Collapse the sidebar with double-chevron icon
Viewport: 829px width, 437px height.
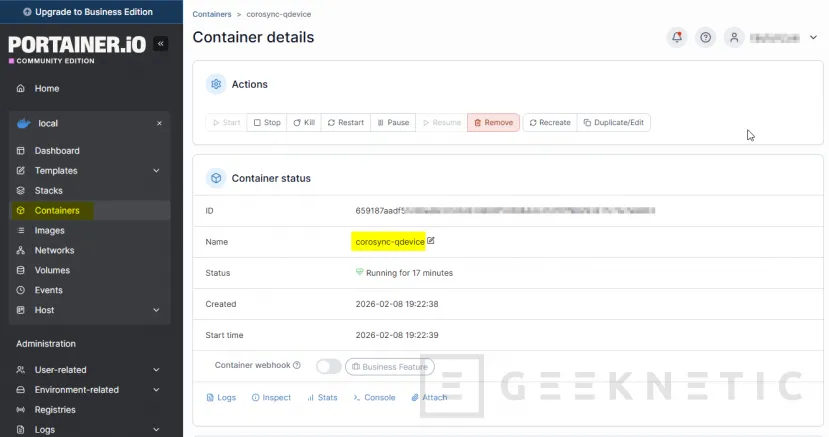[x=160, y=43]
